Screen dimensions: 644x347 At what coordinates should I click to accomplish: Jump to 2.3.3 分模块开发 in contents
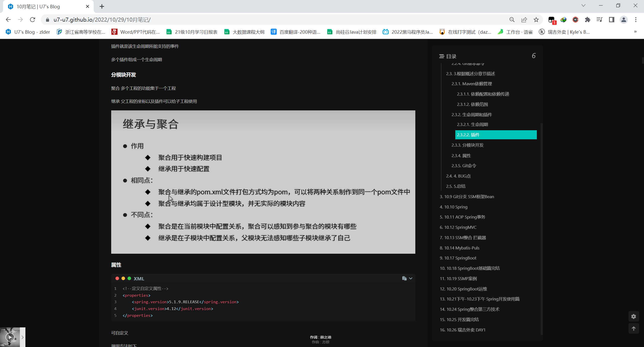[467, 145]
